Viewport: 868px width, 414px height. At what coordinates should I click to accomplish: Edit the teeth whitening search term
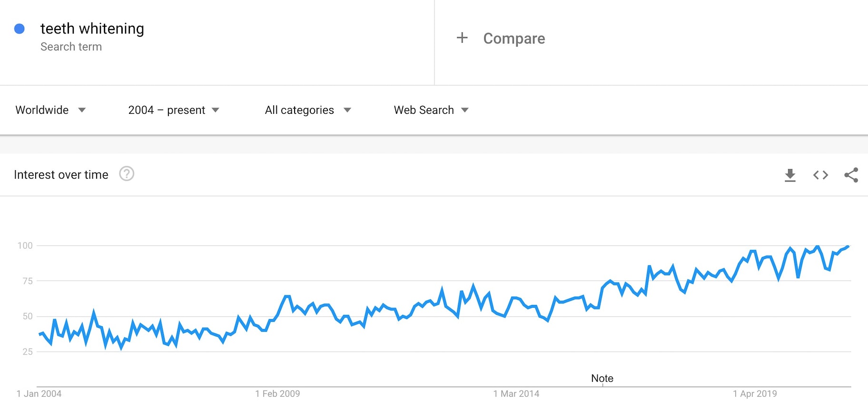[92, 29]
